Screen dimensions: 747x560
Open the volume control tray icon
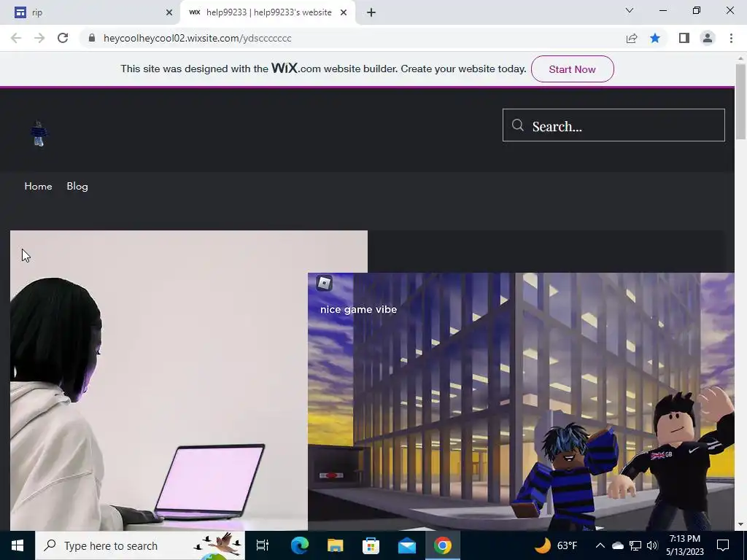click(x=652, y=545)
